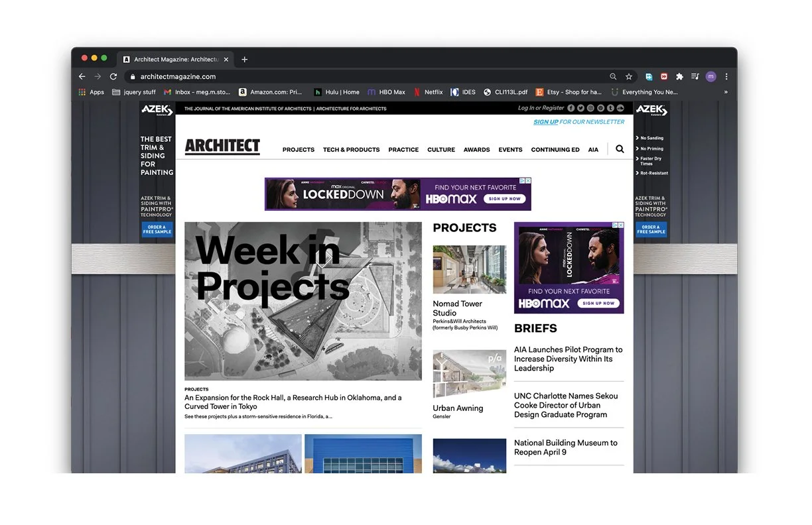Click the blue extension icon in the toolbar

(649, 77)
